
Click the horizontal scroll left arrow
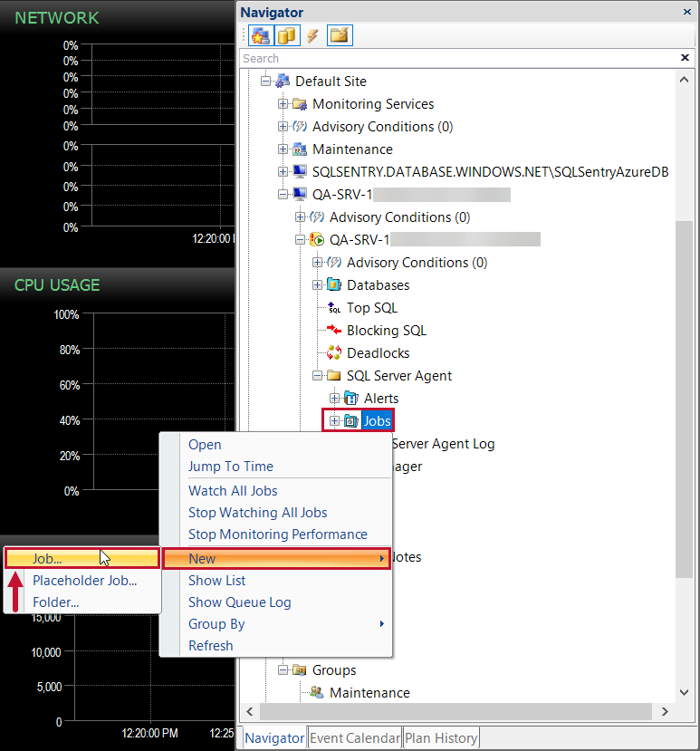coord(250,712)
